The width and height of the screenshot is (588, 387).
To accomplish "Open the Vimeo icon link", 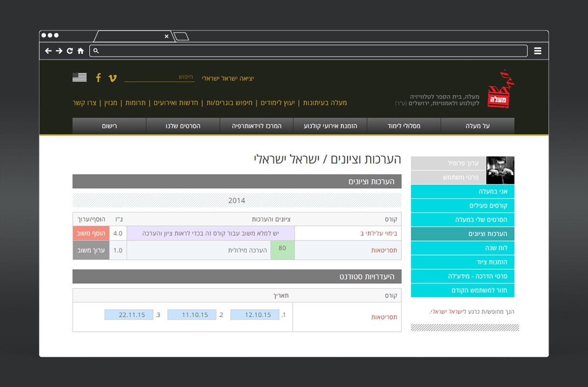I will [x=113, y=78].
